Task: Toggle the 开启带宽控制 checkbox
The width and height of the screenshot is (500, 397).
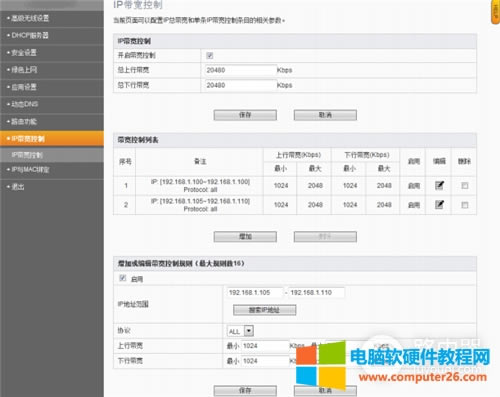Action: tap(210, 55)
